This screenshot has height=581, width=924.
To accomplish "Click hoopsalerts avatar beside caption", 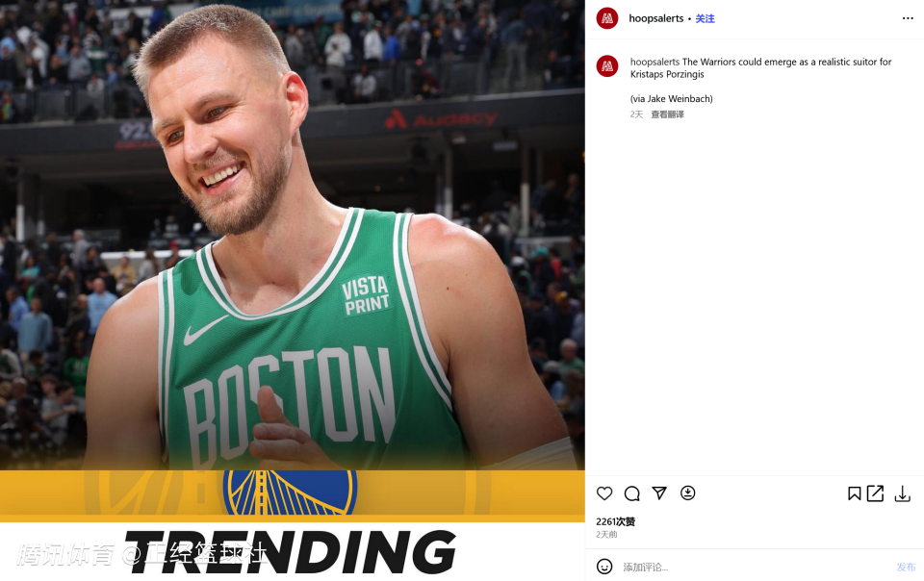I will pyautogui.click(x=607, y=66).
